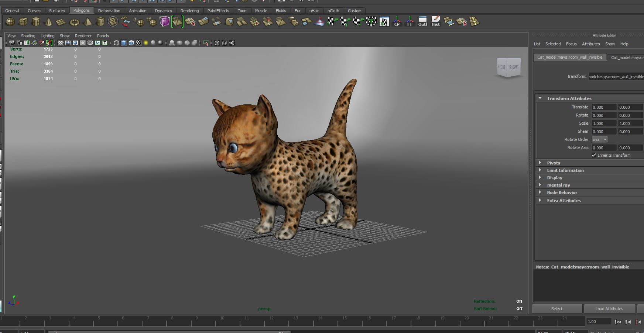644x333 pixels.
Task: Toggle the viewport grid display
Action: point(61,43)
